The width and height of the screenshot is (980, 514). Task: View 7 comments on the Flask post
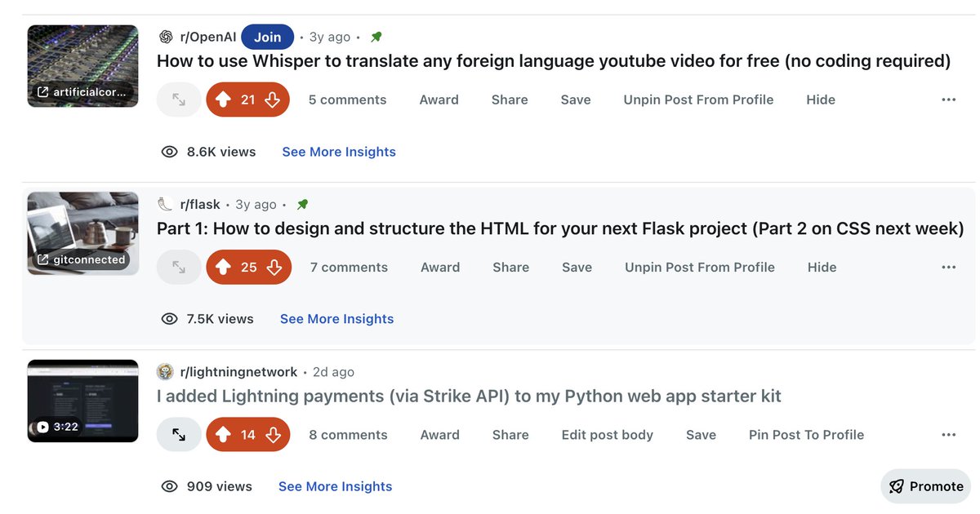(x=349, y=267)
